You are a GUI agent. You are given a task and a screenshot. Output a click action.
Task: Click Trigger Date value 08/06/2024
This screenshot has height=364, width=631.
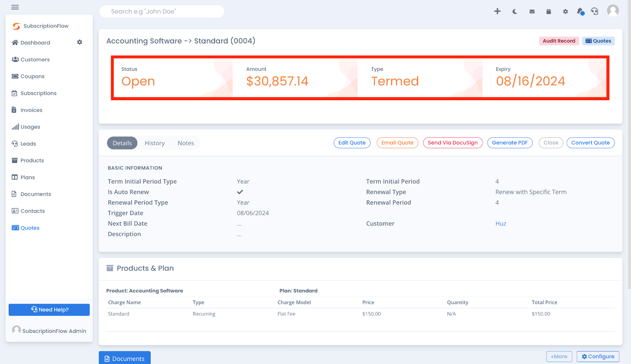253,213
